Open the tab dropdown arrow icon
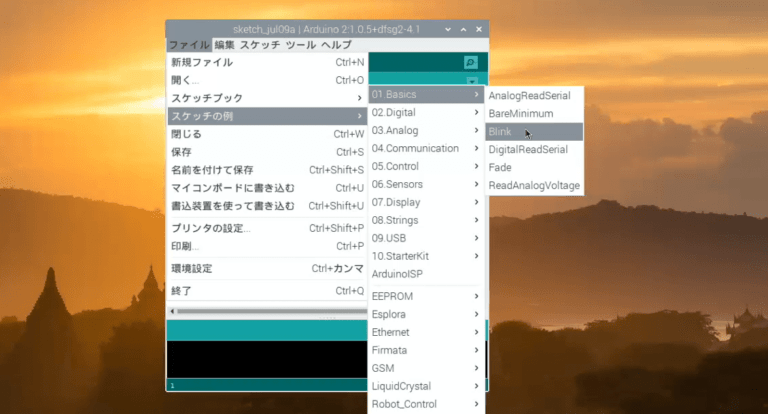The height and width of the screenshot is (414, 768). point(470,79)
